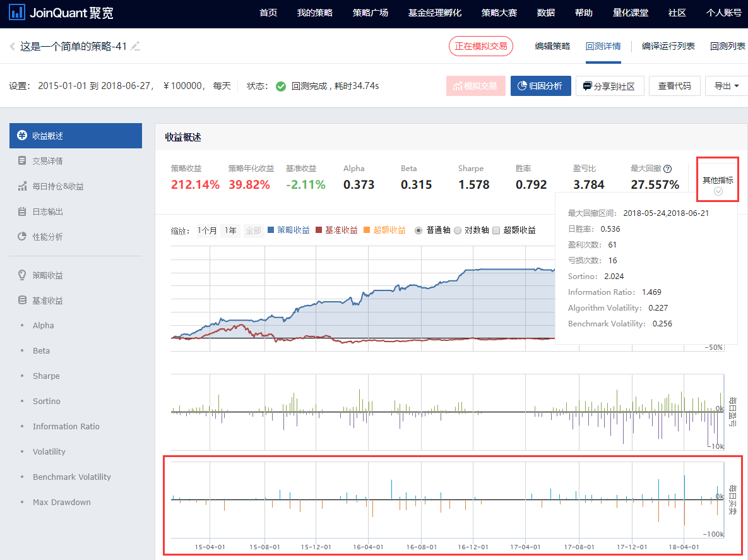Click the back arrow beside strategy name

(x=12, y=46)
